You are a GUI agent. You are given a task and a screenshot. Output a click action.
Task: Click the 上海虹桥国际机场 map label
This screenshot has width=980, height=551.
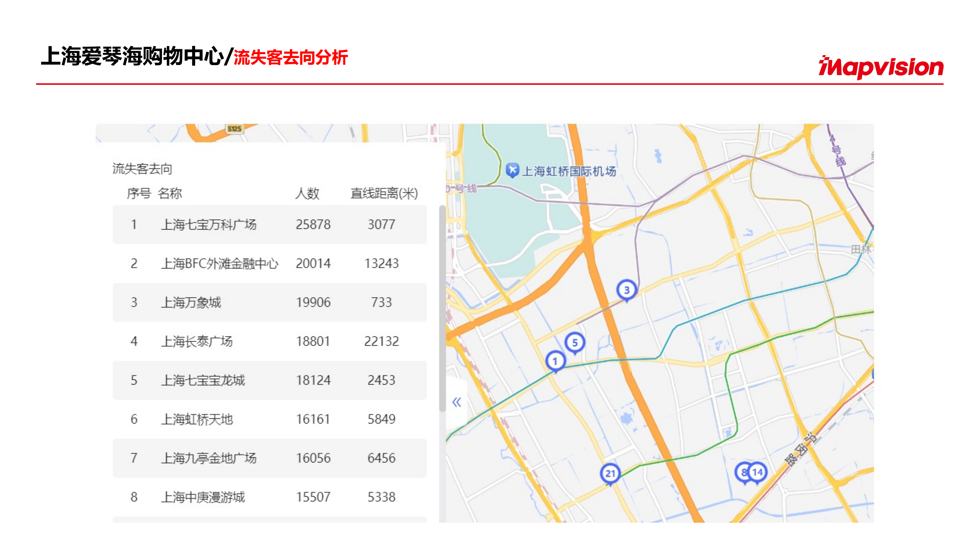point(569,171)
